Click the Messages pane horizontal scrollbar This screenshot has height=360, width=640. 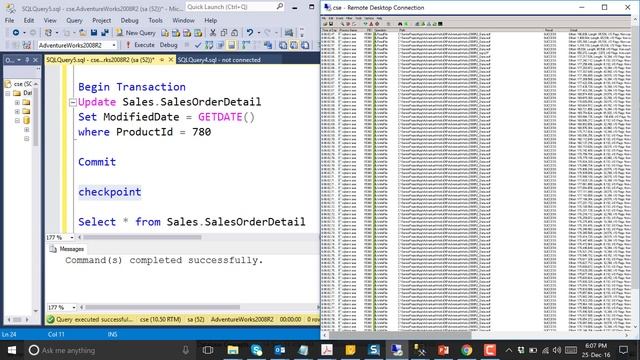click(162, 307)
